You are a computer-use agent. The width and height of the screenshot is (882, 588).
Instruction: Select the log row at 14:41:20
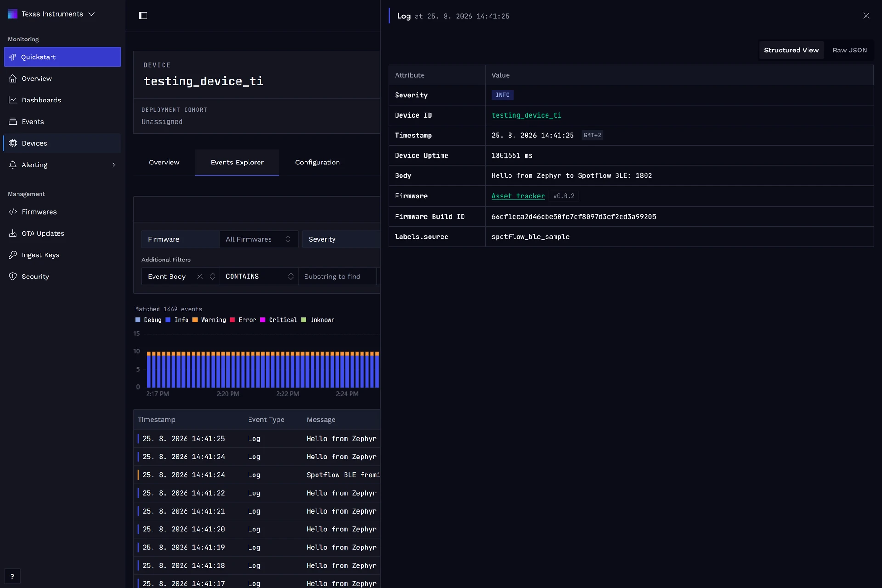click(257, 529)
